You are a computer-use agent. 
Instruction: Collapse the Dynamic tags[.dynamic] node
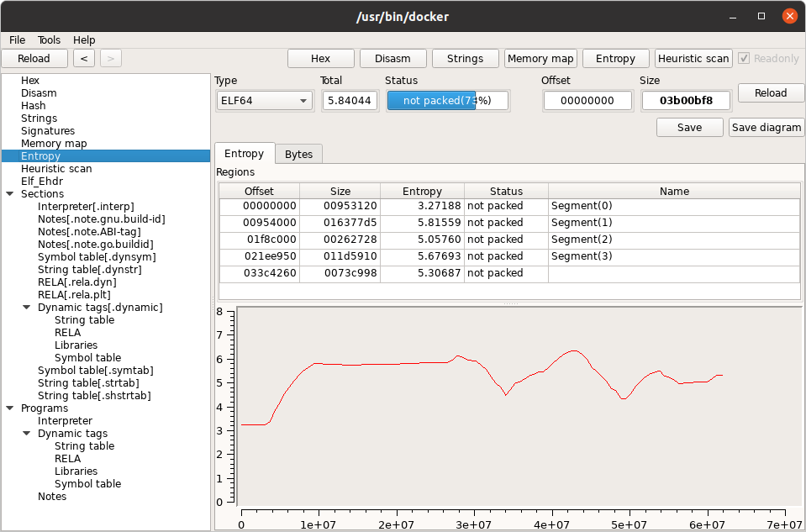point(27,308)
